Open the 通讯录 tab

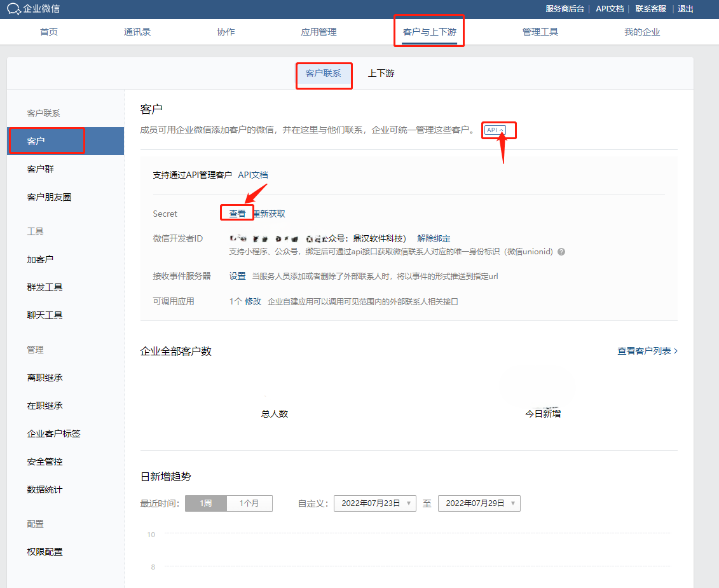coord(137,32)
